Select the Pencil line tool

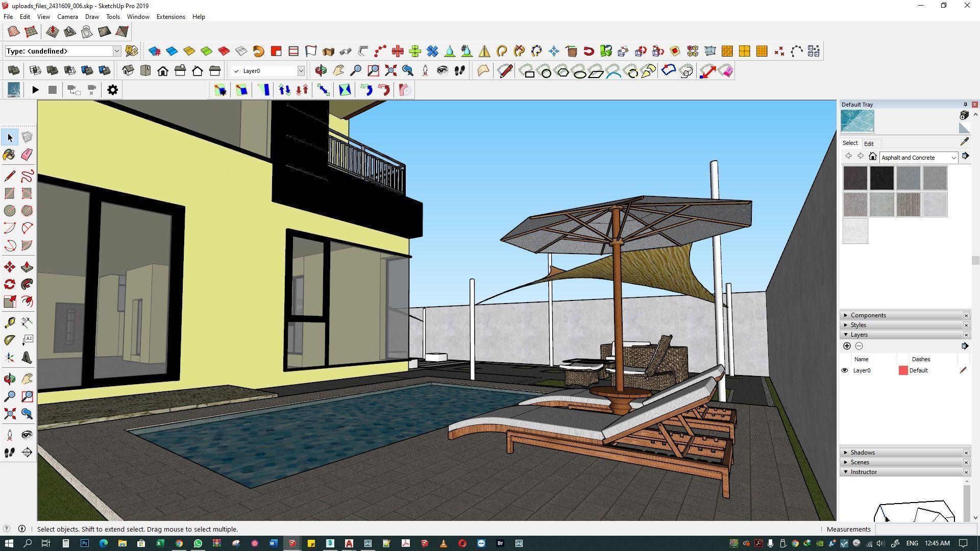[x=9, y=176]
